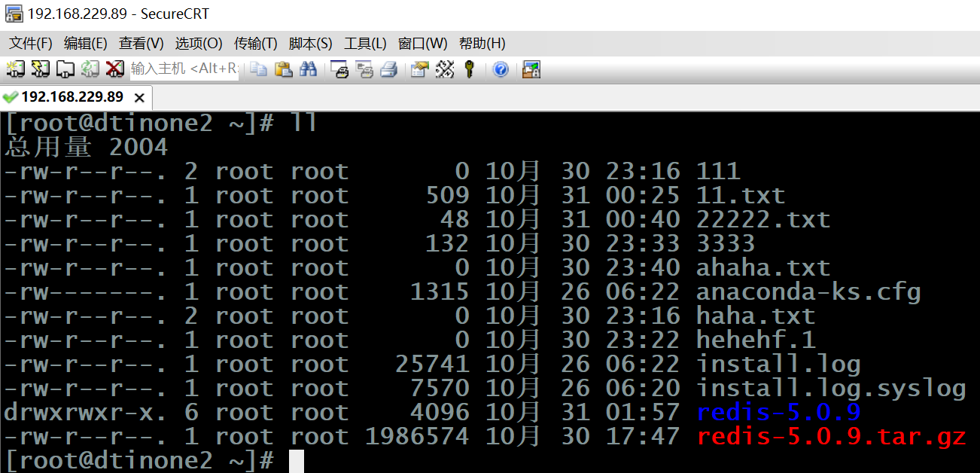980x473 pixels.
Task: Click the Print printer icon
Action: coord(388,69)
